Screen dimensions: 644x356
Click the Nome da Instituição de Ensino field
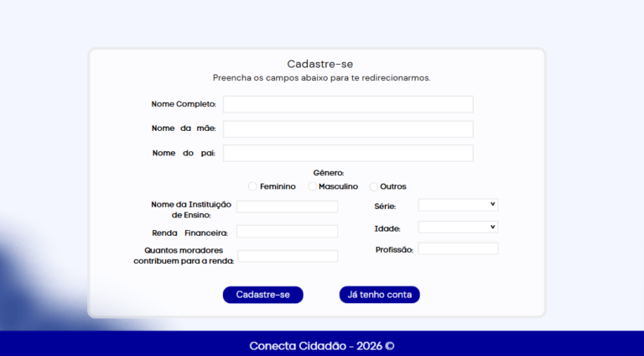click(287, 207)
